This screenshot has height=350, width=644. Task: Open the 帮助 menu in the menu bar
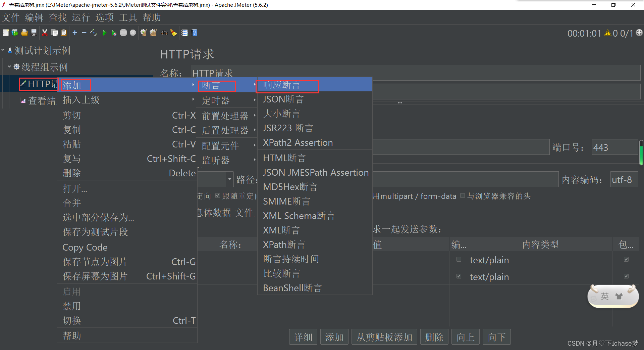(x=152, y=17)
